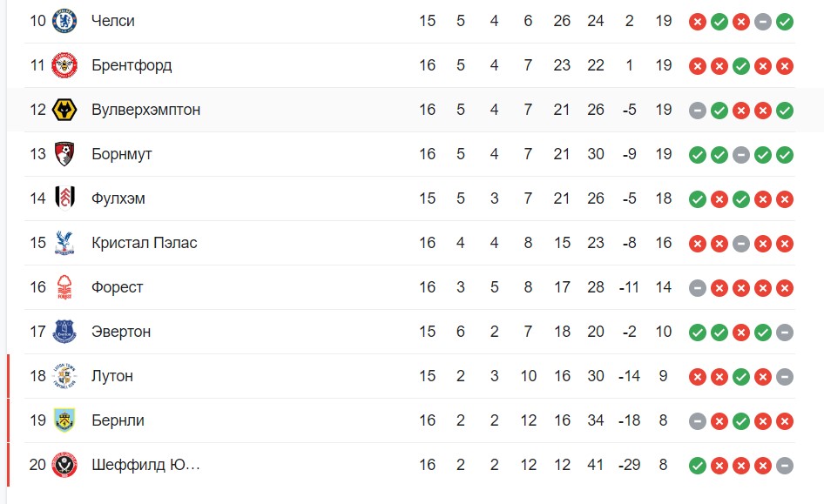Click the Sheffield United crest
Screen dimensions: 824x504
64,465
